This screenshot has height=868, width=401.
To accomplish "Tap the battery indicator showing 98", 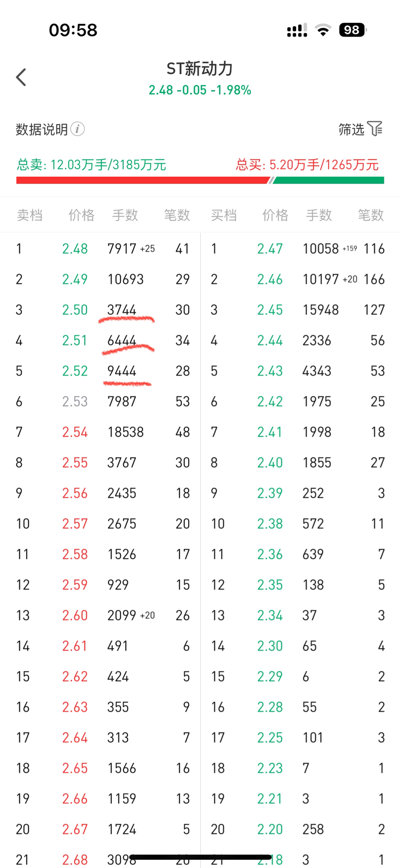I will coord(353,30).
